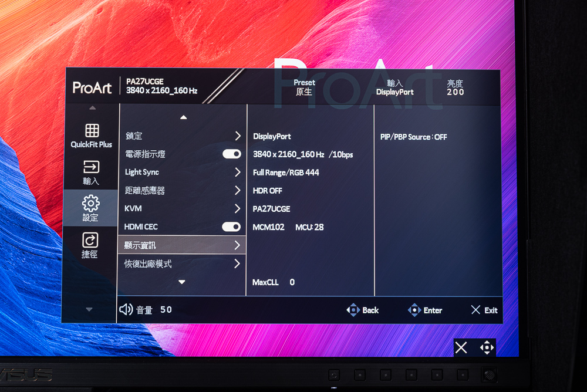587x392 pixels.
Task: Select the 設定 gear icon
Action: click(x=90, y=203)
